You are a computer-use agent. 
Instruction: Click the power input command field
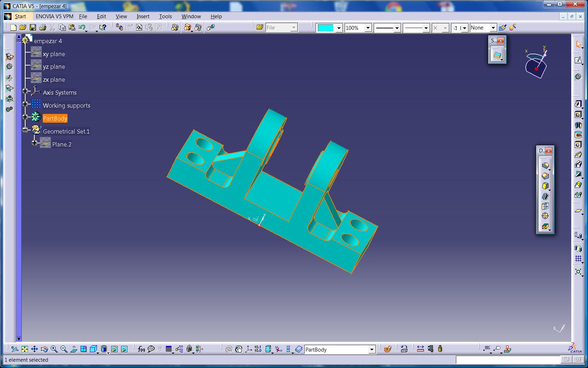pos(508,360)
